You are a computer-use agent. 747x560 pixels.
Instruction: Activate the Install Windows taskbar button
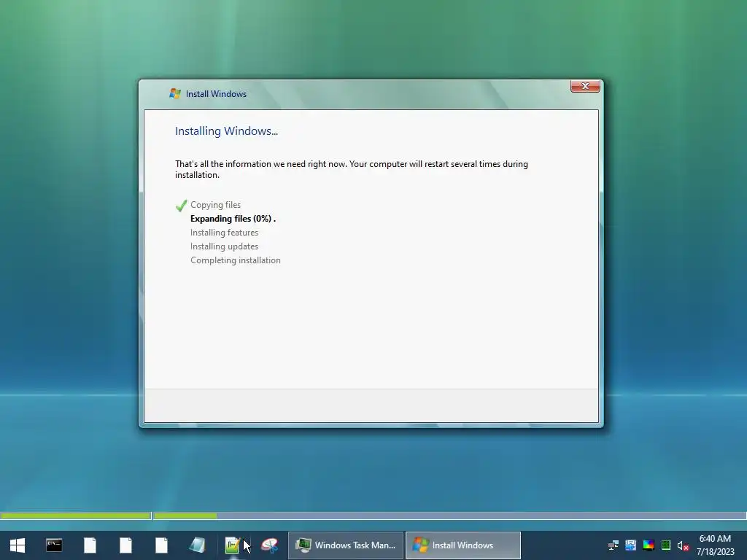click(x=463, y=545)
